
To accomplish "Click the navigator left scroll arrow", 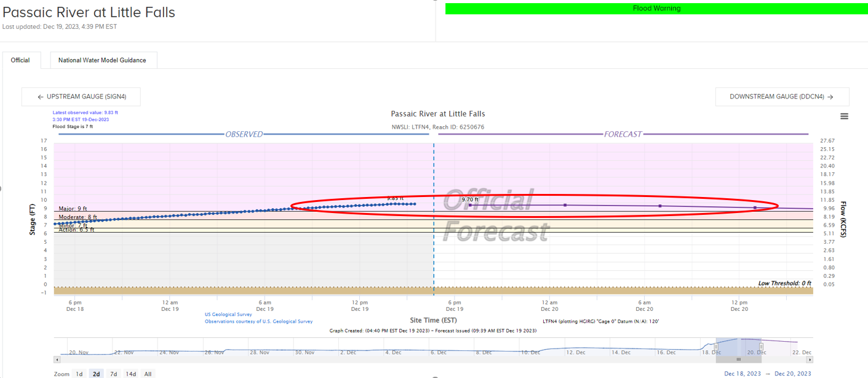I will [x=57, y=360].
